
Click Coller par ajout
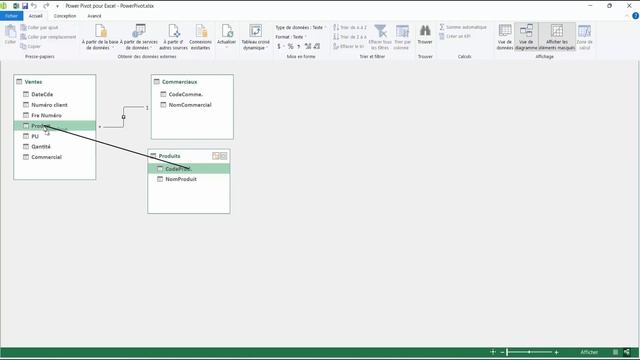point(39,27)
